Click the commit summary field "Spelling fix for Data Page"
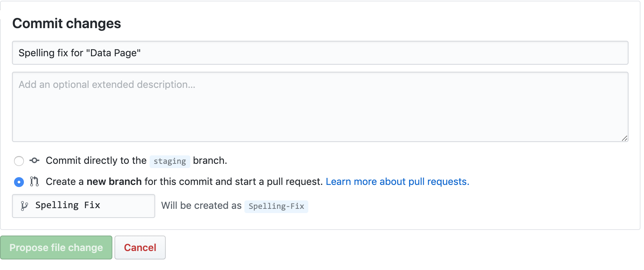The height and width of the screenshot is (270, 644). coord(320,53)
